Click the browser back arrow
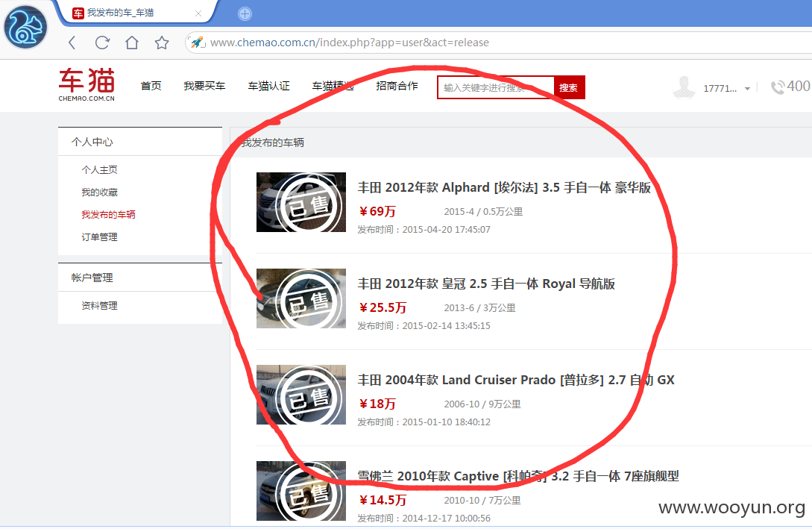This screenshot has width=812, height=529. (72, 43)
